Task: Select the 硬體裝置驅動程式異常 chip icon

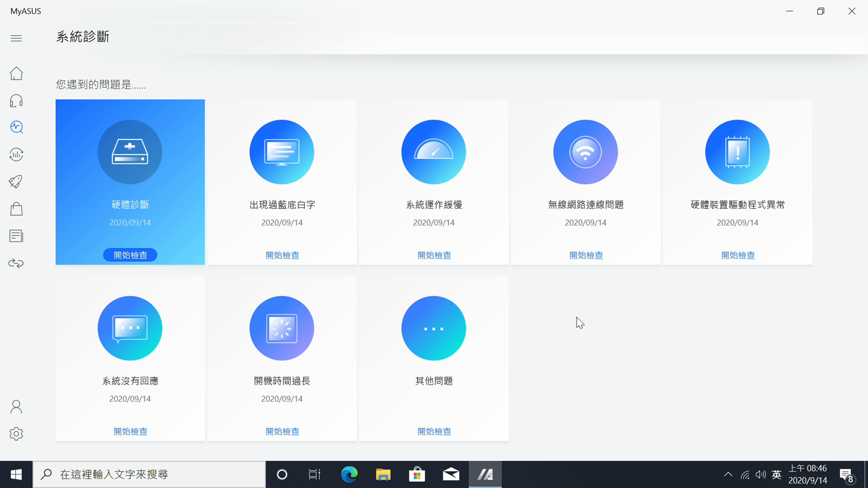Action: point(737,152)
